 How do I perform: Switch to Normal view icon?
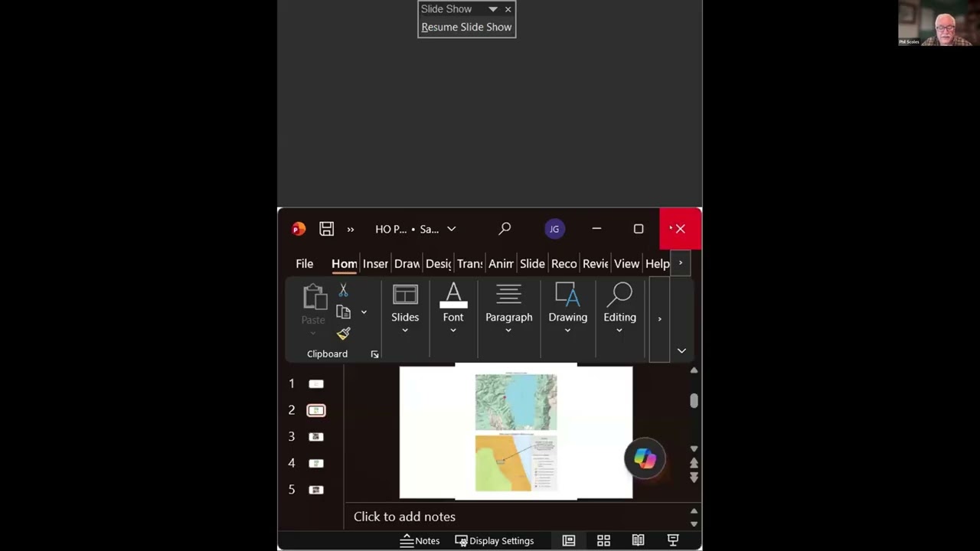tap(569, 540)
